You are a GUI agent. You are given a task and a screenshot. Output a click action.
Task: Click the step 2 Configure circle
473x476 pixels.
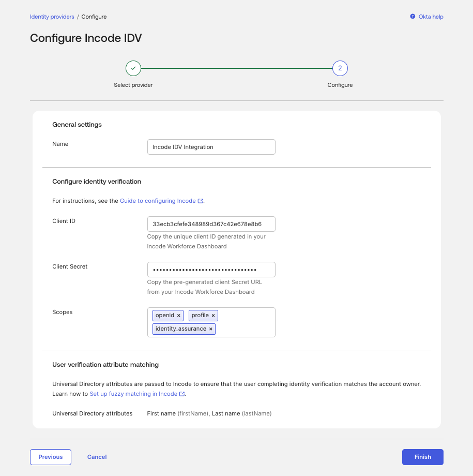(340, 68)
